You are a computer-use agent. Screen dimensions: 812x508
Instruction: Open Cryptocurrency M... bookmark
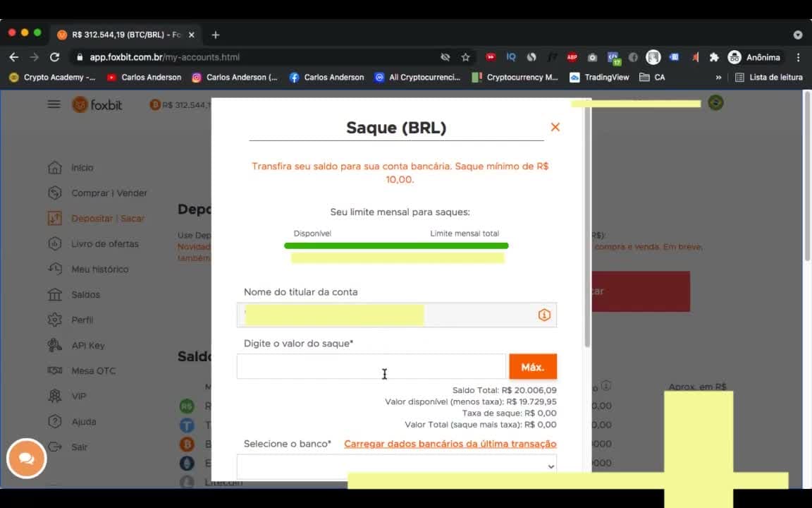tap(515, 77)
